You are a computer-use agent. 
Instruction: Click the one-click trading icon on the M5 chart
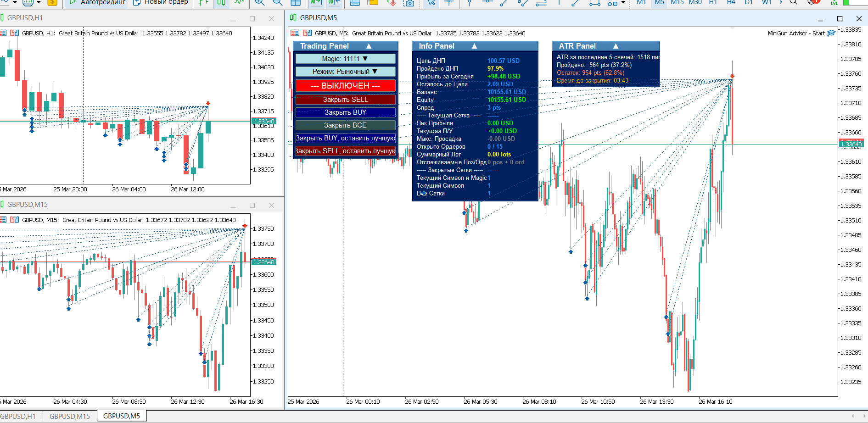(x=307, y=33)
